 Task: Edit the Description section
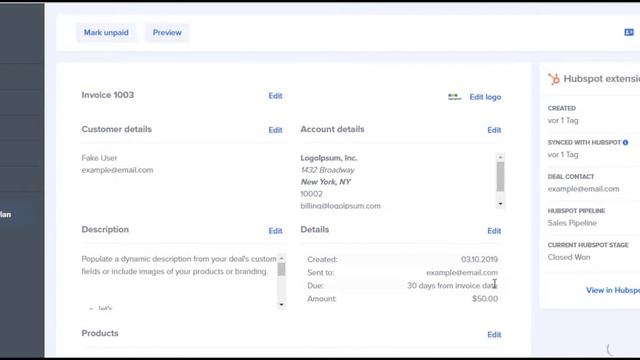pyautogui.click(x=275, y=231)
